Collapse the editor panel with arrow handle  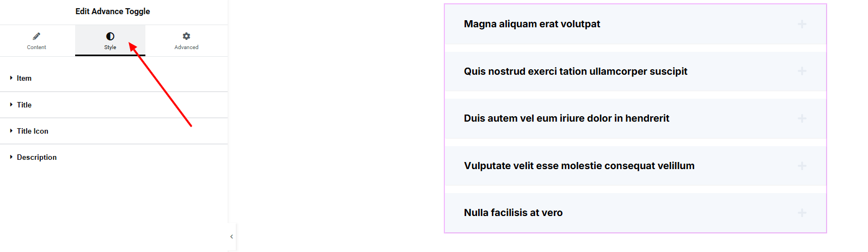231,237
